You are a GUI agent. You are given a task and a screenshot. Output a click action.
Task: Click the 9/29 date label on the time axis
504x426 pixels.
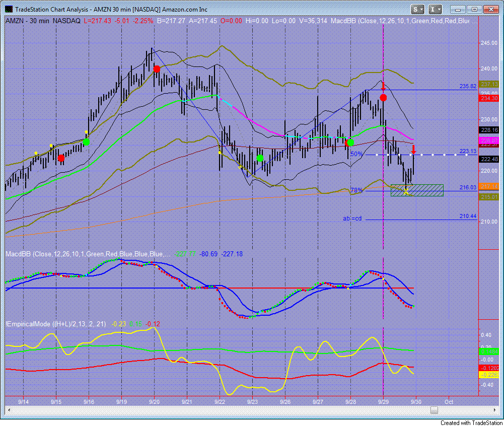(383, 402)
